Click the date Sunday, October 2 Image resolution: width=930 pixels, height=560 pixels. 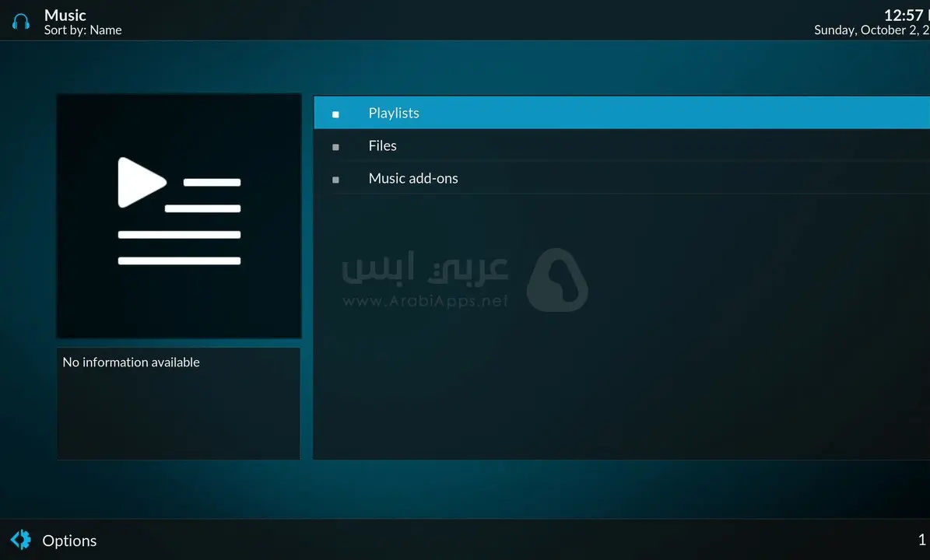click(x=870, y=30)
